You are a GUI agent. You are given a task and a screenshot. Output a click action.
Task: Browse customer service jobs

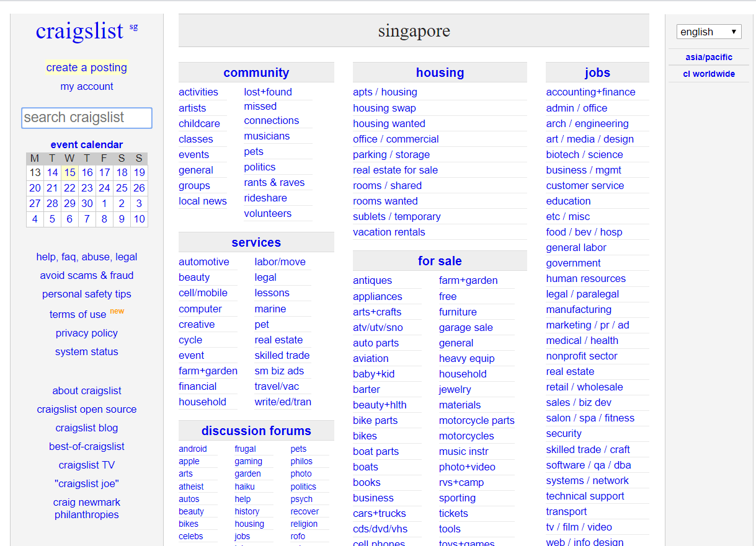[585, 185]
